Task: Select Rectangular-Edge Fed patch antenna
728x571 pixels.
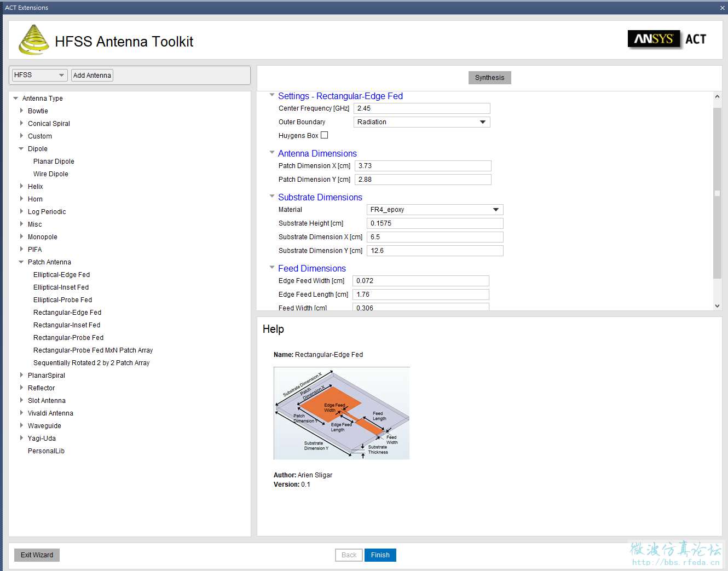Action: (67, 313)
